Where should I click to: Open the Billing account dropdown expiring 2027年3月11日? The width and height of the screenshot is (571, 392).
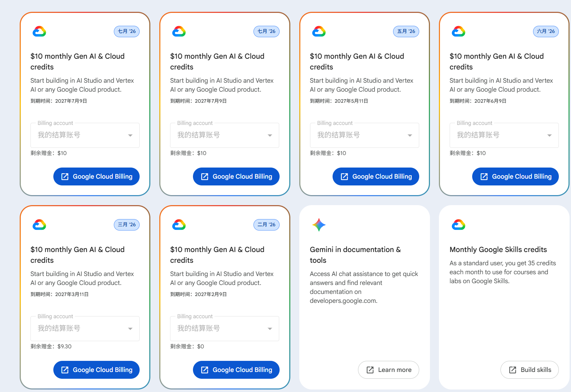85,329
